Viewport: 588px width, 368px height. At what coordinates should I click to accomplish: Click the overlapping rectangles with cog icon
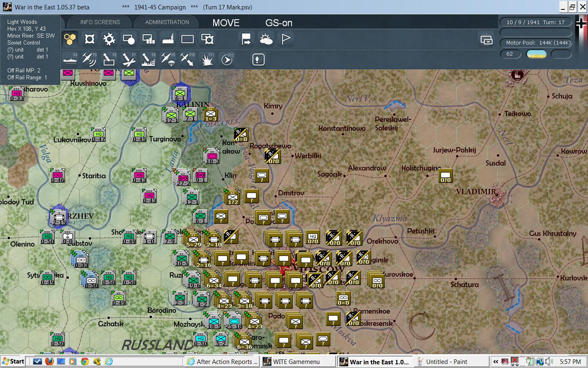pos(207,39)
